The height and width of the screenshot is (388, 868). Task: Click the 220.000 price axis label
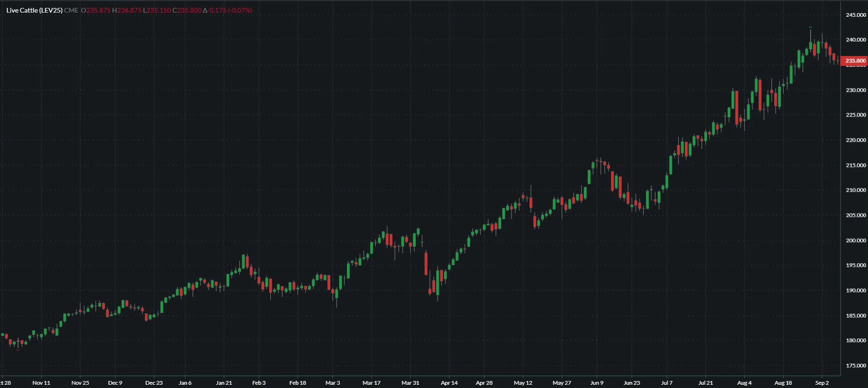point(856,140)
